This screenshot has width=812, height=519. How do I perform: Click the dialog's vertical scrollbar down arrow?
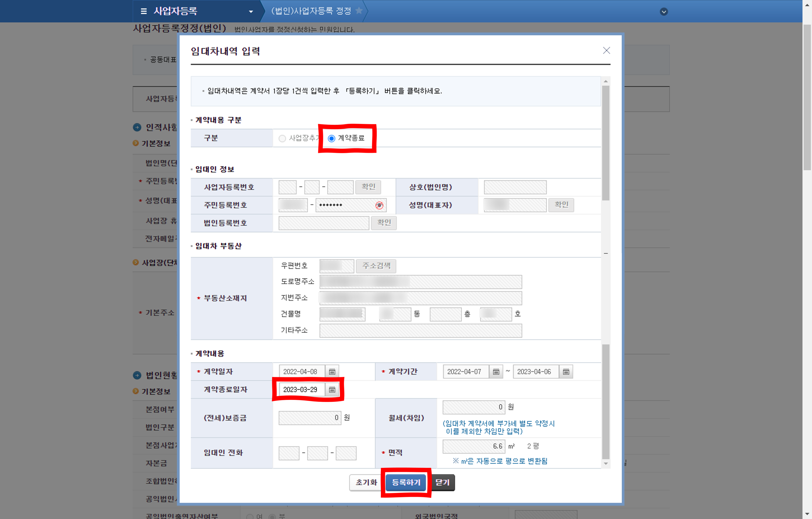pyautogui.click(x=606, y=463)
